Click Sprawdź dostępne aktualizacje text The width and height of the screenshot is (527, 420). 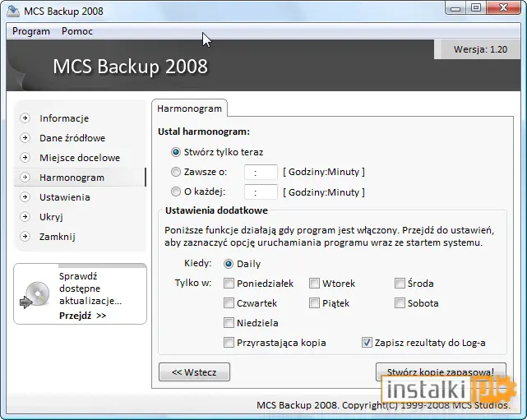[x=90, y=288]
